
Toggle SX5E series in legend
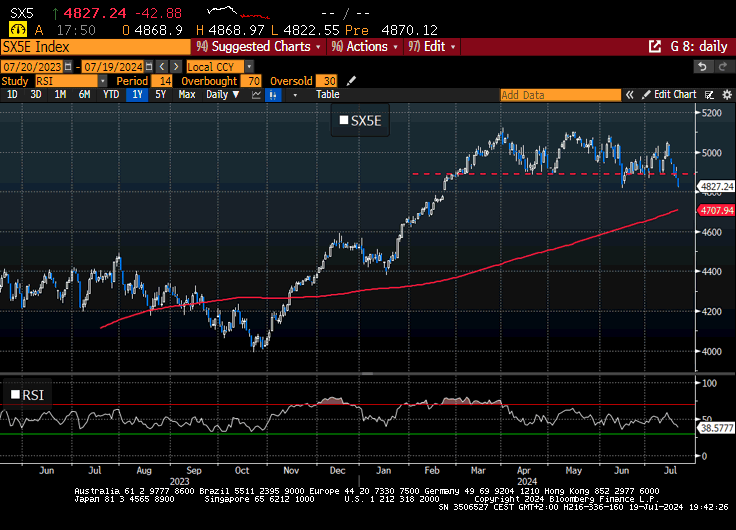[360, 121]
